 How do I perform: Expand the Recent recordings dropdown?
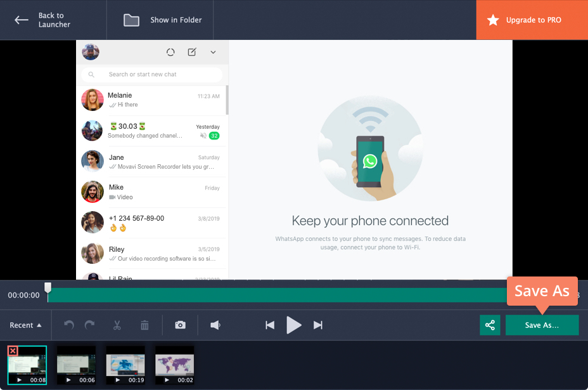click(x=25, y=325)
